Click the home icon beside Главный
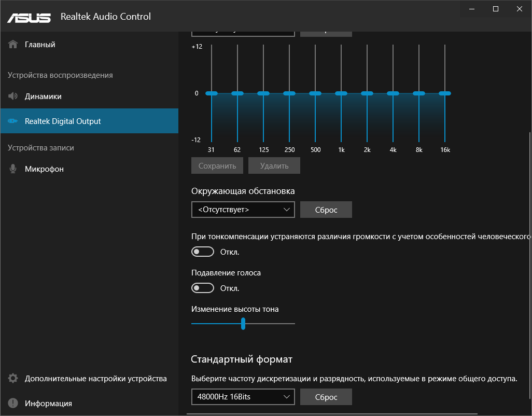The width and height of the screenshot is (532, 416). pos(13,45)
